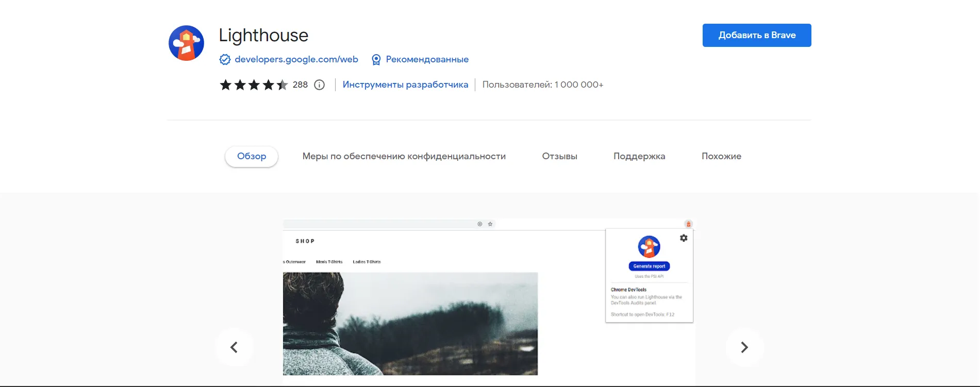Viewport: 980px width, 387px height.
Task: Click the Featured award badge icon
Action: click(x=376, y=60)
